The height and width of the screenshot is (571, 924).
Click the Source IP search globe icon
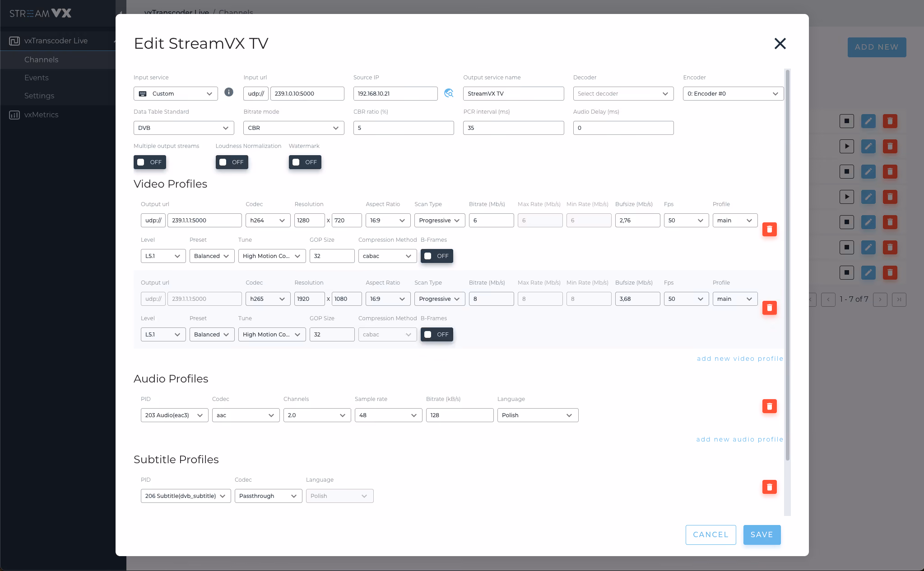[x=449, y=93]
